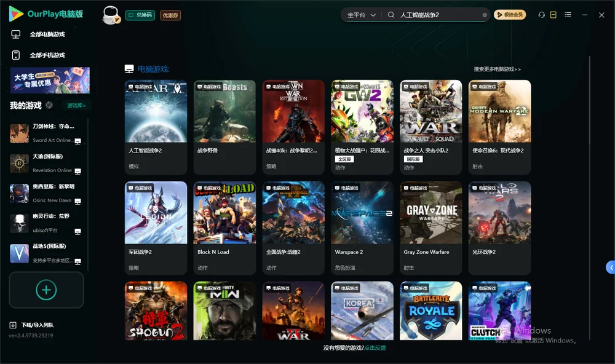Click PC icon on ubisoft平台 row
This screenshot has width=615, height=364.
click(77, 231)
